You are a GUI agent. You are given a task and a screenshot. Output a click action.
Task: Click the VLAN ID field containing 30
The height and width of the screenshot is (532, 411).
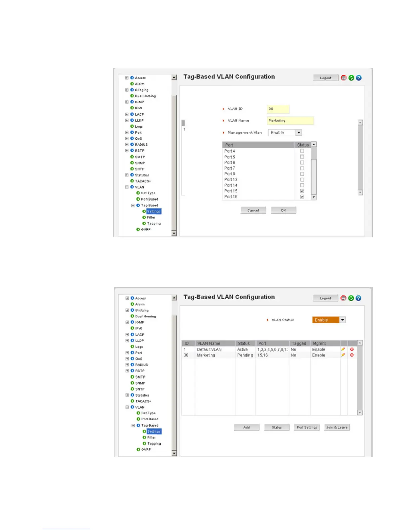click(278, 109)
